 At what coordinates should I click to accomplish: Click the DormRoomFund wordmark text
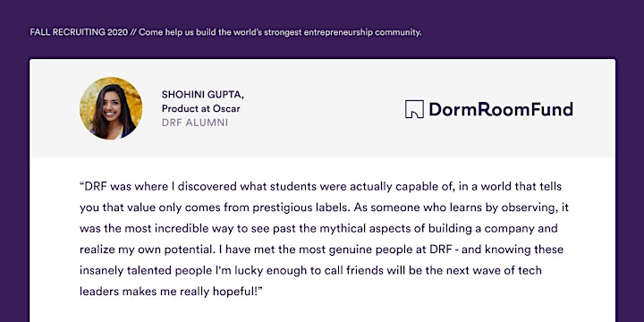tap(501, 109)
